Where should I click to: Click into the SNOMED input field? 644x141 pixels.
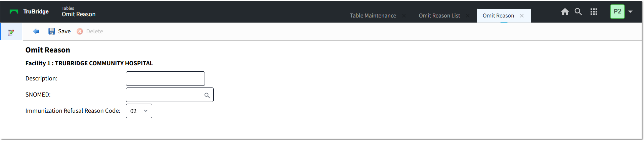(x=165, y=95)
